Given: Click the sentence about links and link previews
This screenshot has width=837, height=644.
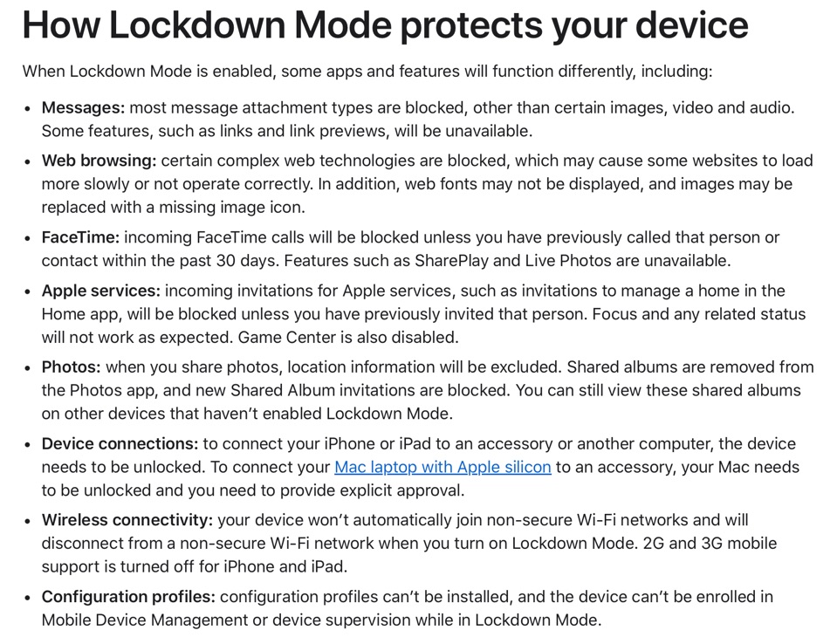Looking at the screenshot, I should point(286,131).
